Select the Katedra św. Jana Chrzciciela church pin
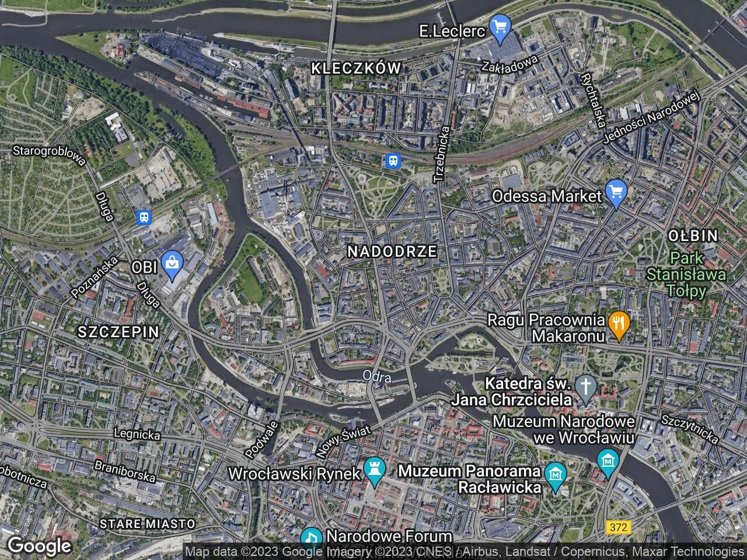 [586, 388]
